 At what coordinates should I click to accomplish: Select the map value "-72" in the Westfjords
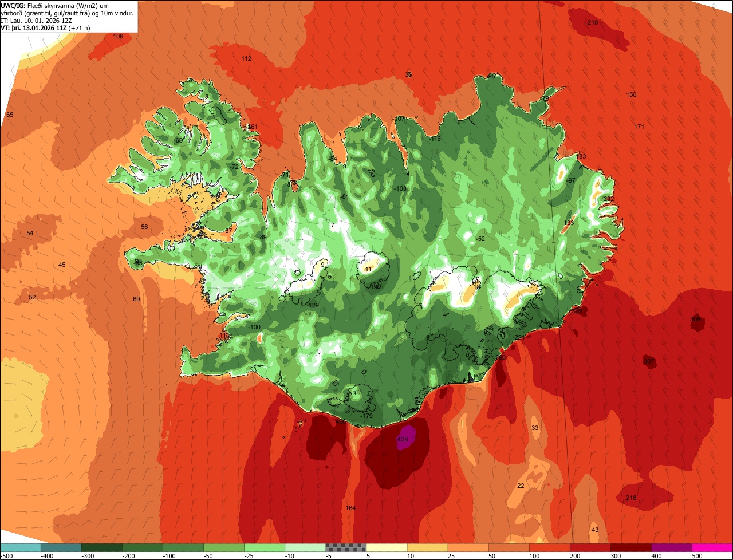[234, 167]
